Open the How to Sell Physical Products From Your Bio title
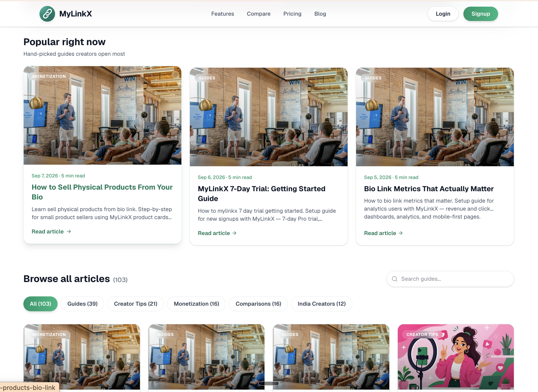This screenshot has width=538, height=392. tap(102, 192)
